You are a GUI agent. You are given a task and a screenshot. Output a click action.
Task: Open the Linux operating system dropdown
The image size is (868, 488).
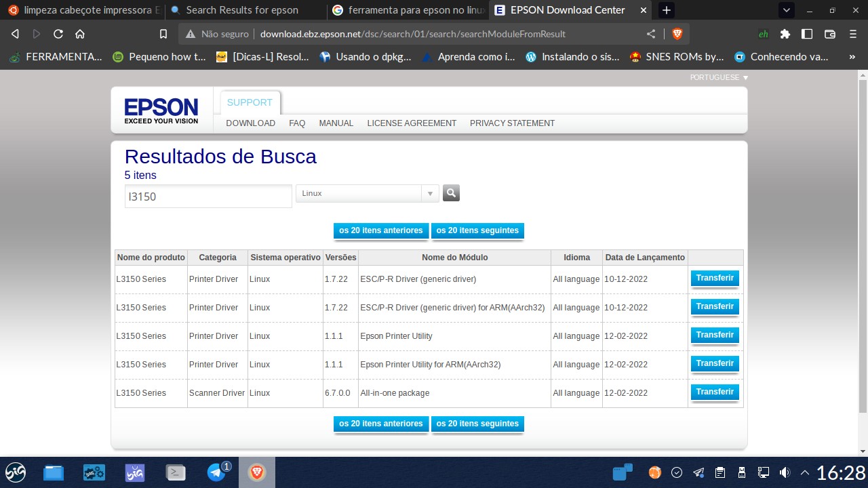[368, 193]
